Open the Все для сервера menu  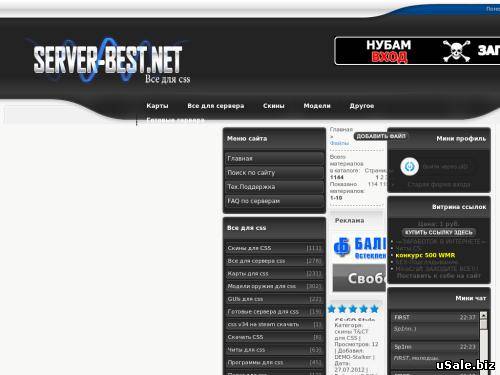click(216, 106)
